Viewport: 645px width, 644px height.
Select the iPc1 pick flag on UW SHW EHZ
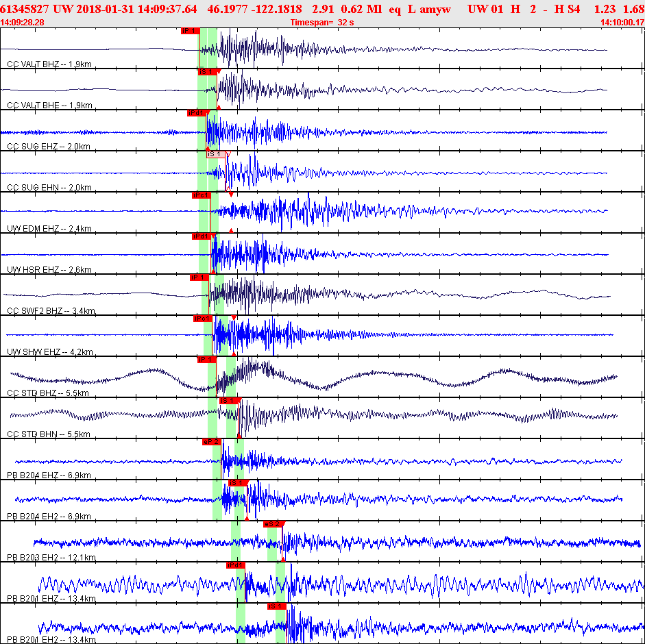click(x=203, y=319)
